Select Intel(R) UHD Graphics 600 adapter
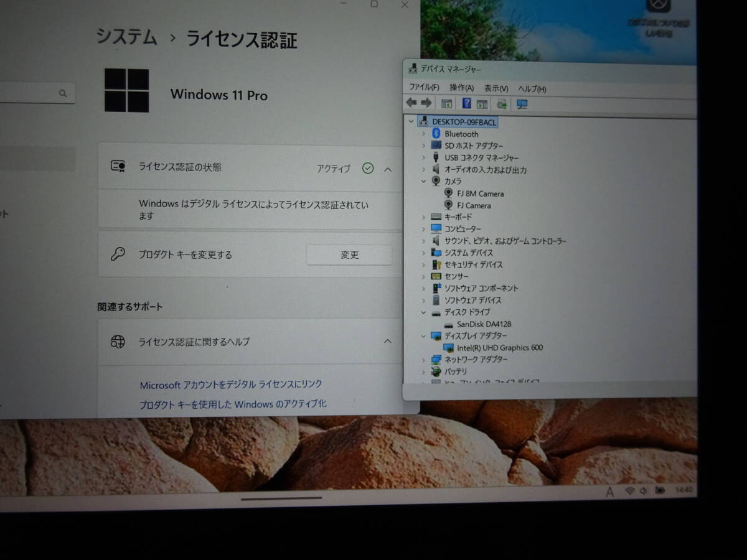 pos(500,348)
